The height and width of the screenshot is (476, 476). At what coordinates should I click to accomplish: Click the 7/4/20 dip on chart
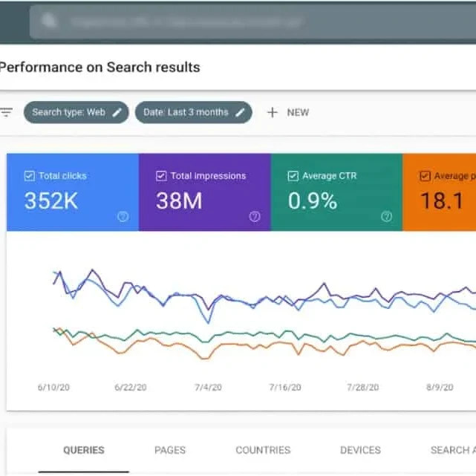[208, 322]
